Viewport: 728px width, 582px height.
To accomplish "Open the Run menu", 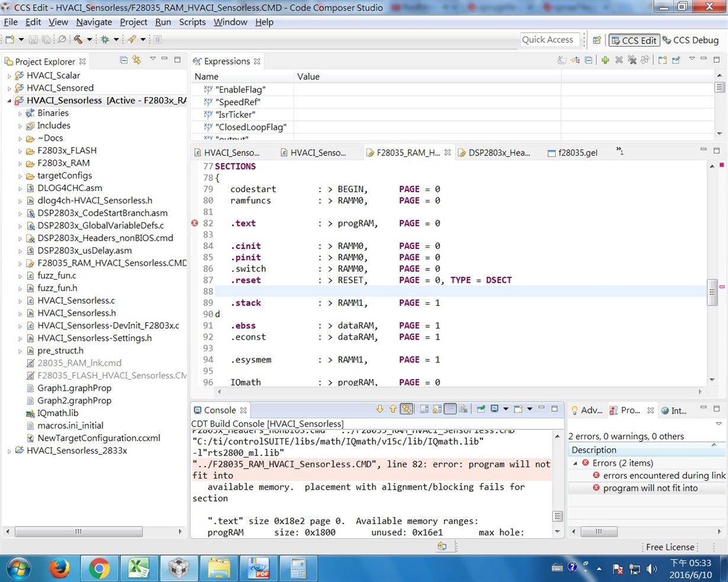I will click(163, 22).
